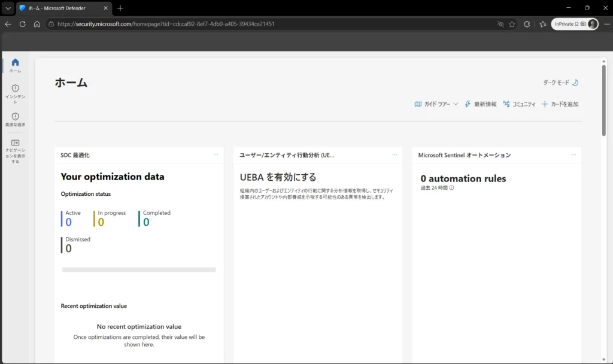Click the optimization status progress bar

point(139,270)
